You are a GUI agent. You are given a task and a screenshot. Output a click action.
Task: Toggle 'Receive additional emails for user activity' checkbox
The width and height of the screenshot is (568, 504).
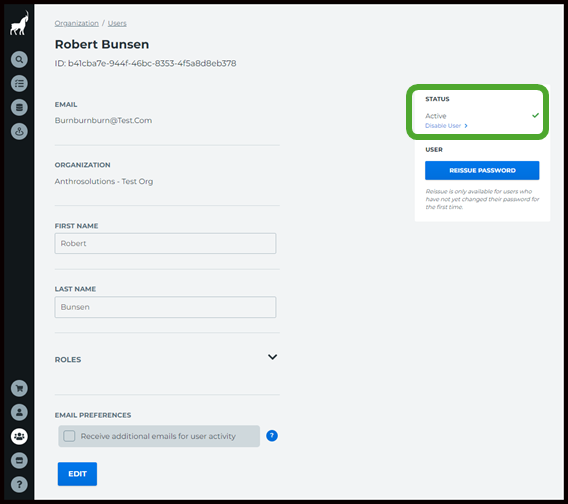pyautogui.click(x=69, y=436)
